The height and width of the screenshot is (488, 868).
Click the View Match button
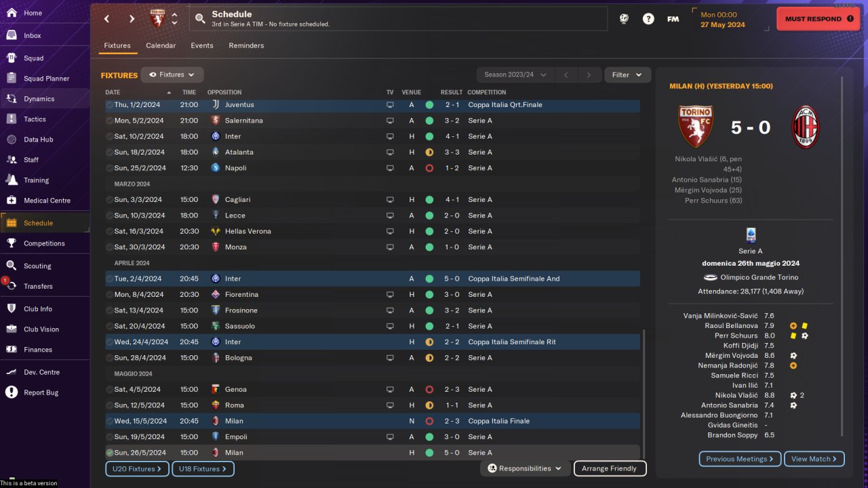tap(814, 459)
